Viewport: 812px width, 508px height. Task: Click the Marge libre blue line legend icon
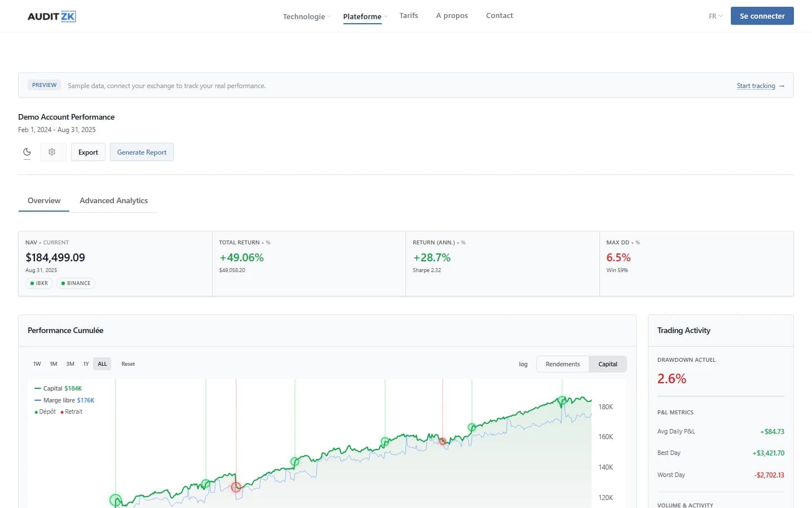(x=38, y=400)
